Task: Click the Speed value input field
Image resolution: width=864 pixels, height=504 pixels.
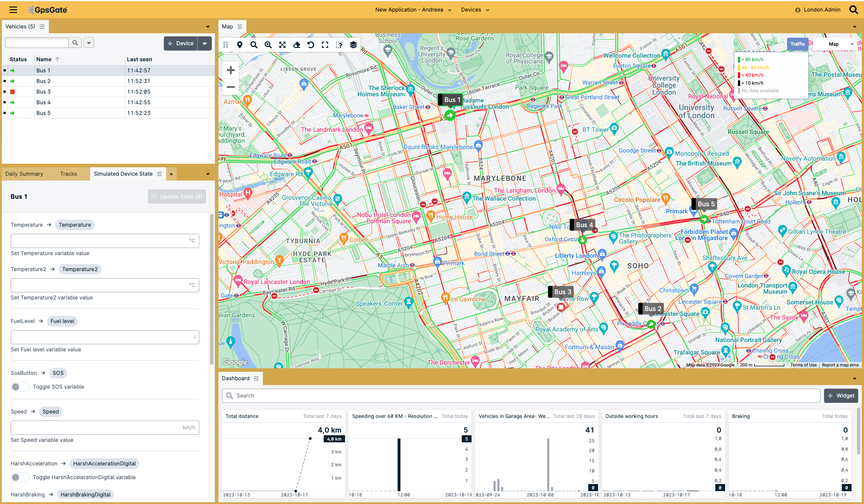Action: [x=105, y=428]
